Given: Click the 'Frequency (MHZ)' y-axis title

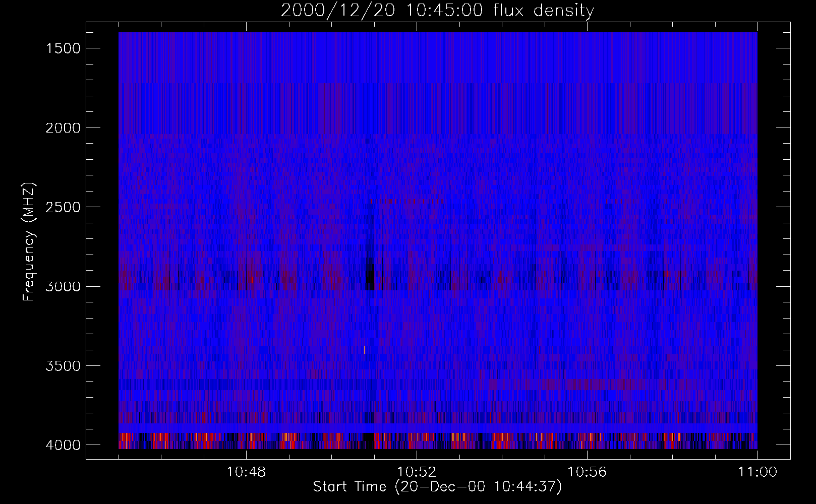Looking at the screenshot, I should click(29, 242).
